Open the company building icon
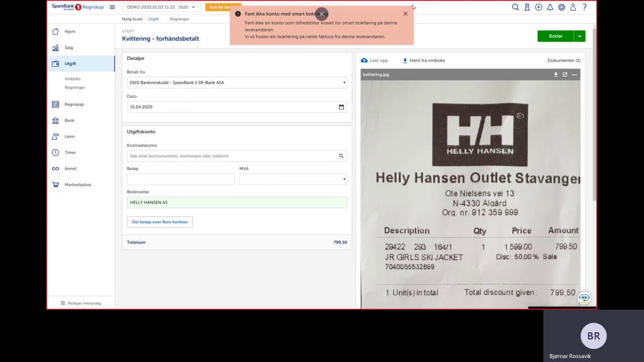 click(527, 7)
